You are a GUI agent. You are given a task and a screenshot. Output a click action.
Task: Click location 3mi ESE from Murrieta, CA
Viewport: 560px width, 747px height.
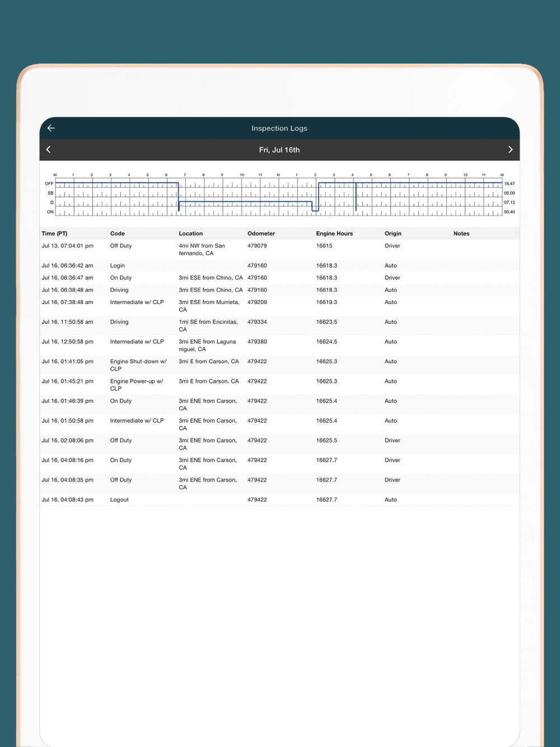click(x=209, y=306)
